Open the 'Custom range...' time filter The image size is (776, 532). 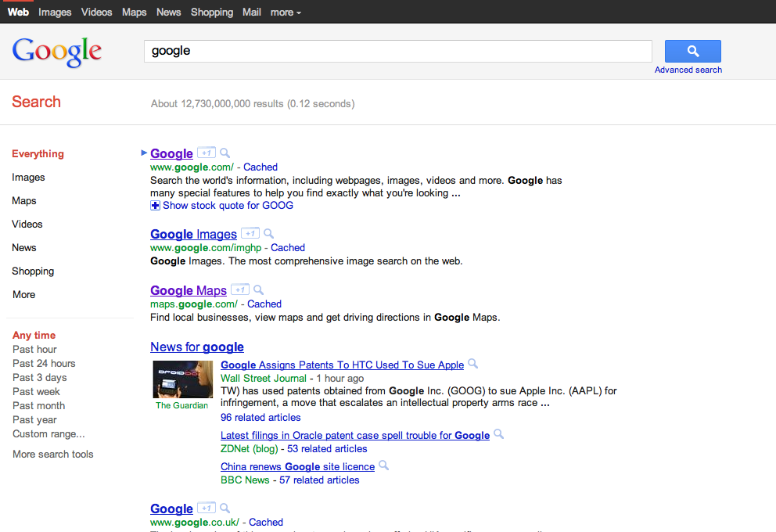click(x=48, y=433)
